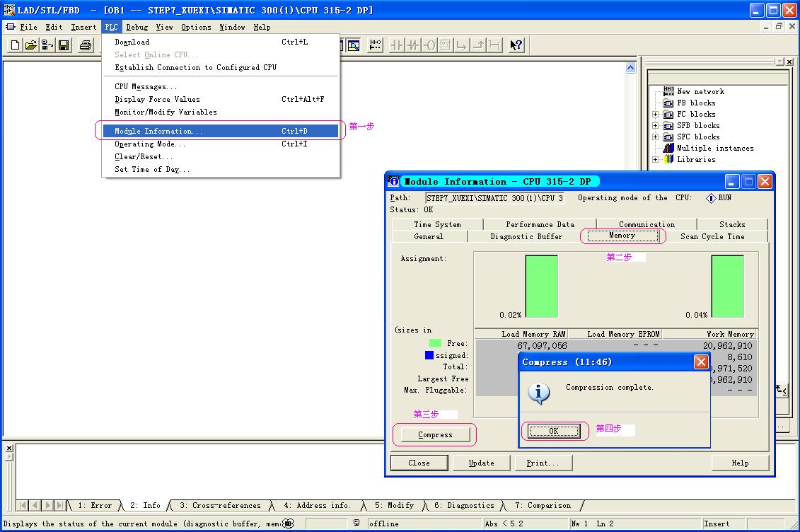The image size is (800, 532).
Task: Open the Scan Cycle Time tab
Action: [x=712, y=236]
